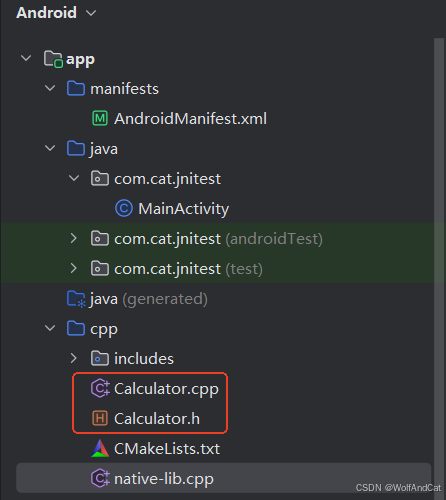Click the app module folder icon
This screenshot has width=446, height=500.
[53, 59]
